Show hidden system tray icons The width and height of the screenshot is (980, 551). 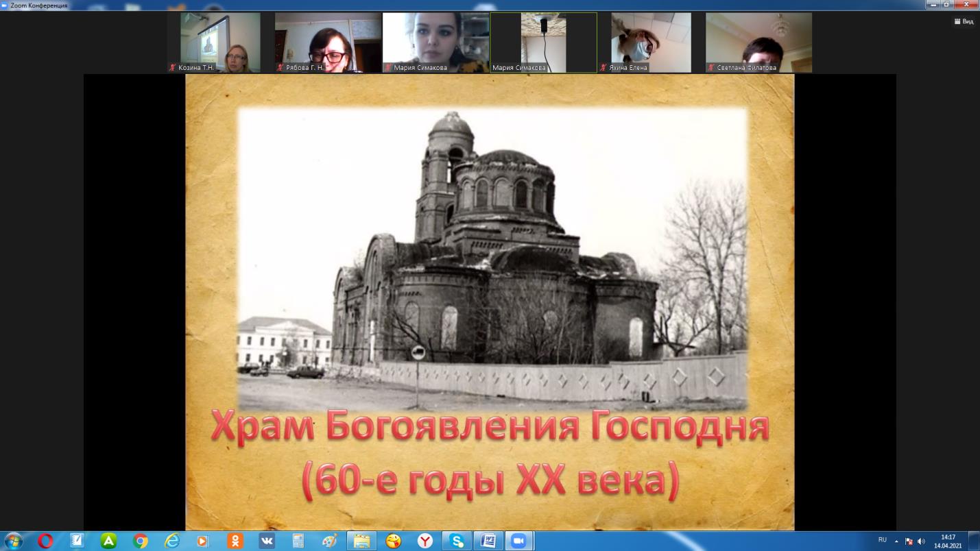click(x=896, y=541)
